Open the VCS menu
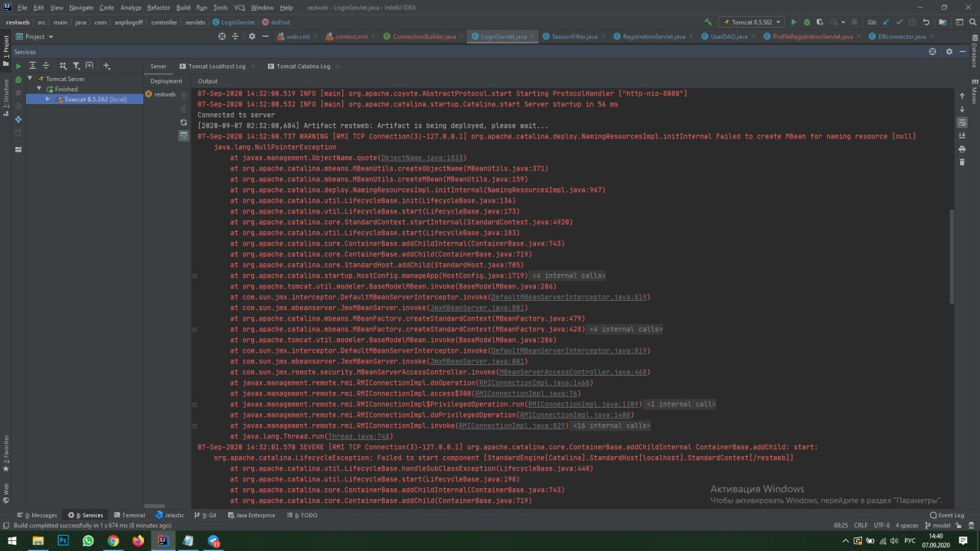The height and width of the screenshot is (551, 980). coord(240,7)
